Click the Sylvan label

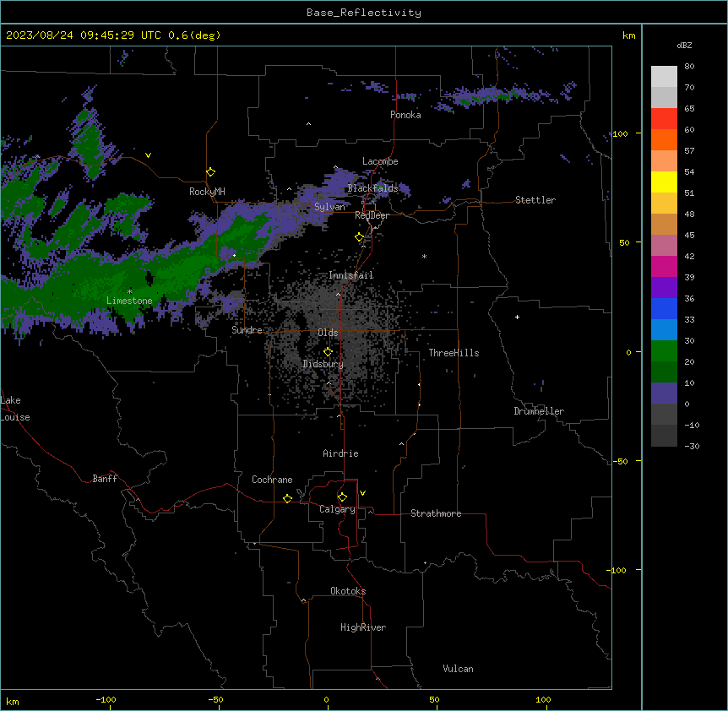(329, 207)
